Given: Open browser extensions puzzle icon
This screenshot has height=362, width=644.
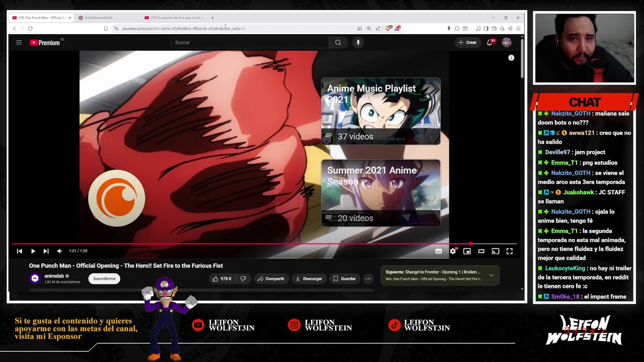Looking at the screenshot, I should 457,28.
